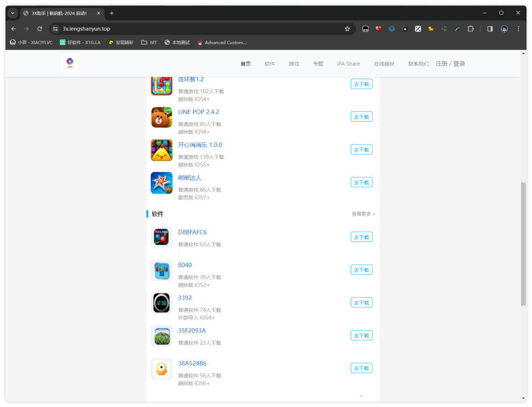Image resolution: width=532 pixels, height=407 pixels.
Task: Open the 游戏 nav menu
Action: [294, 64]
